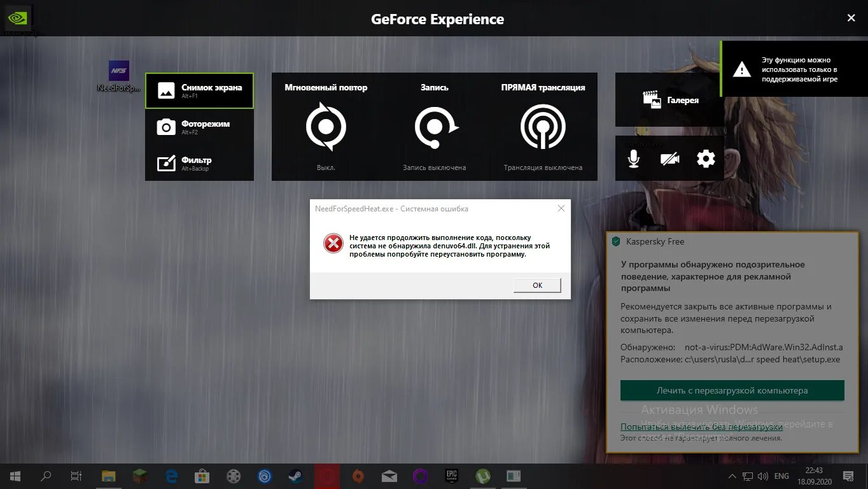Click 'Трансляция выключена' status text
This screenshot has width=868, height=489.
[x=543, y=168]
